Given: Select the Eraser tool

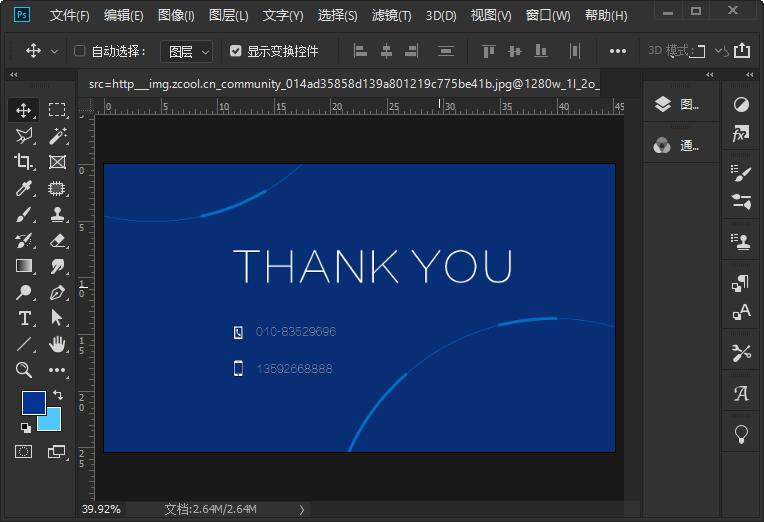Looking at the screenshot, I should point(57,240).
